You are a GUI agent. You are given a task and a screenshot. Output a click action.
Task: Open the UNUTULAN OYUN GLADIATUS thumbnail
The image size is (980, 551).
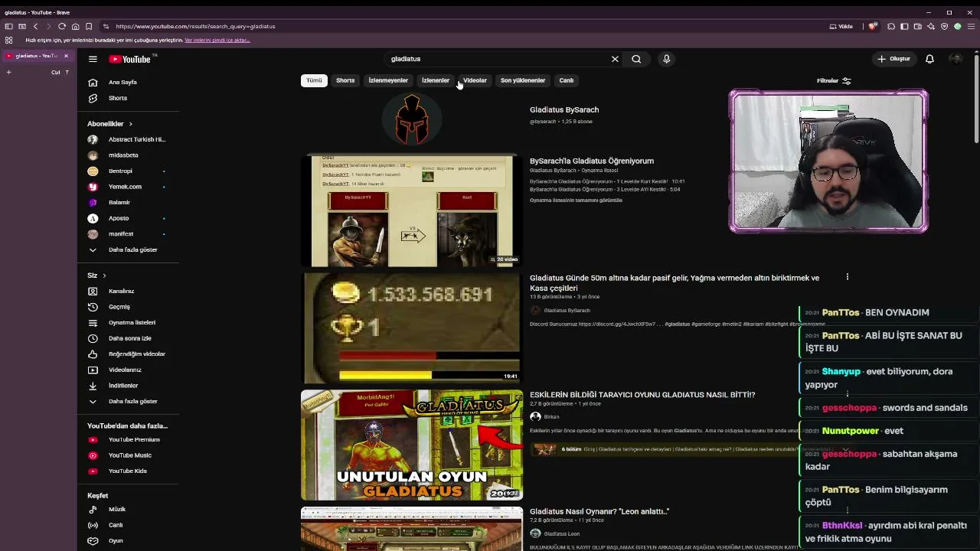412,445
